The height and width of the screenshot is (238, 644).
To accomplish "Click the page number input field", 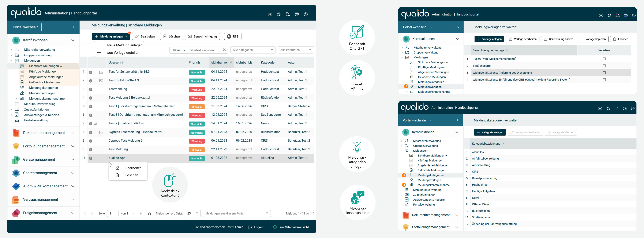I will [x=113, y=213].
